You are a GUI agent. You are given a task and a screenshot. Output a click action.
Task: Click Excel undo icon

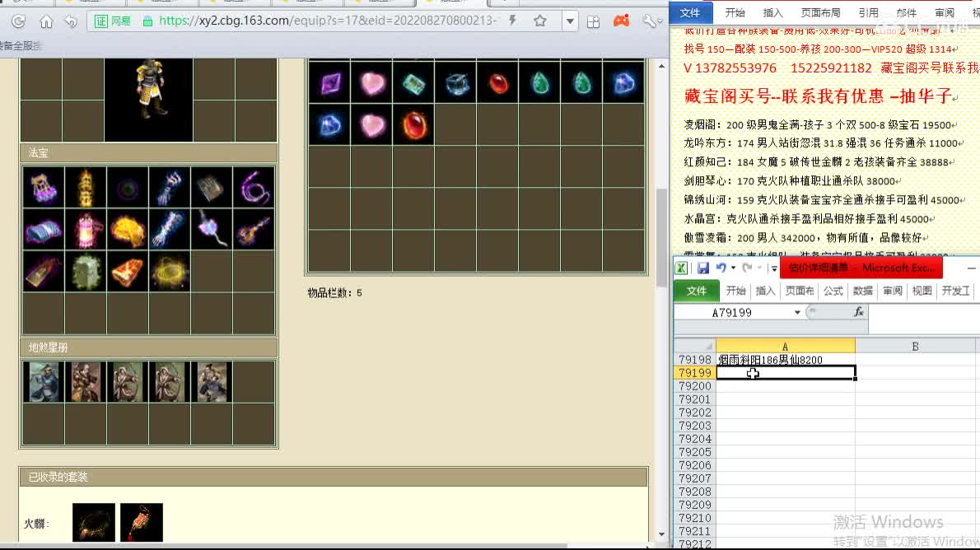coord(721,268)
